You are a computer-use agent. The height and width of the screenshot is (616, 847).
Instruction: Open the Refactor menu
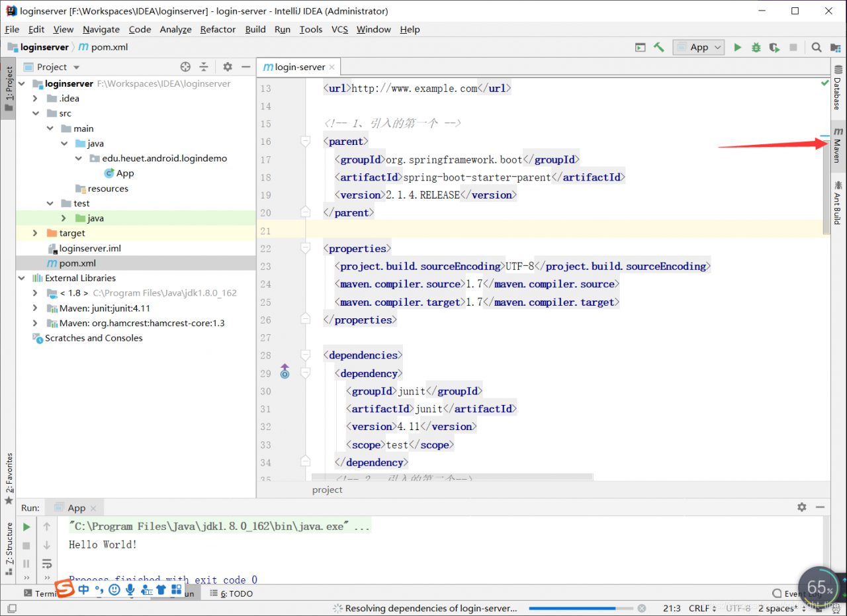click(x=218, y=29)
